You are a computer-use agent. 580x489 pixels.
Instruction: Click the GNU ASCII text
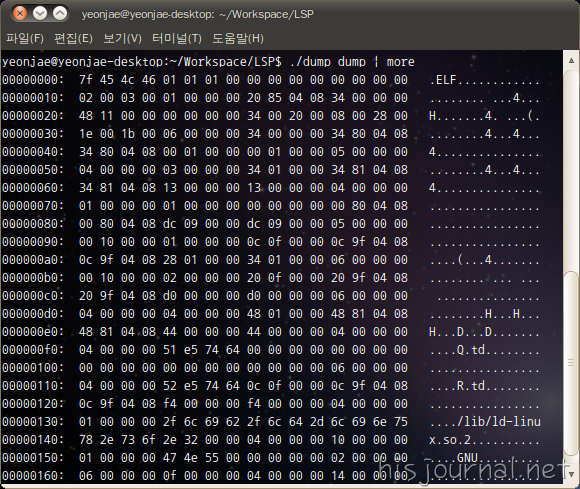tap(467, 458)
